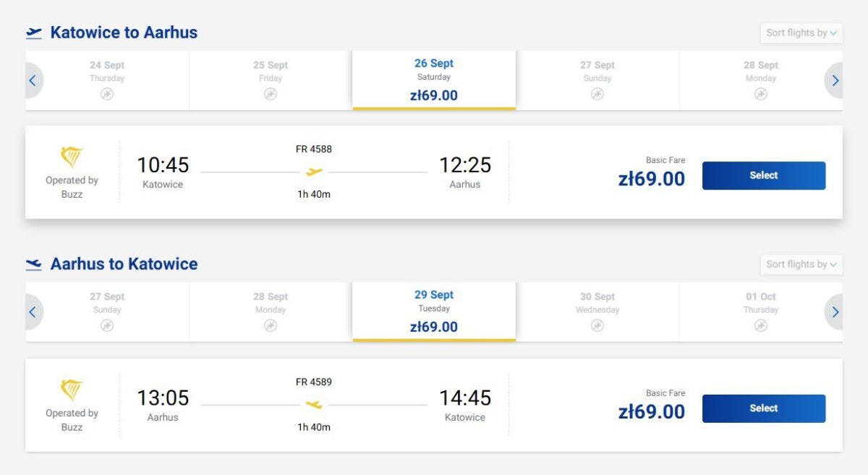Image resolution: width=868 pixels, height=475 pixels.
Task: Select the 29 Sept Tuesday date tab
Action: click(434, 311)
